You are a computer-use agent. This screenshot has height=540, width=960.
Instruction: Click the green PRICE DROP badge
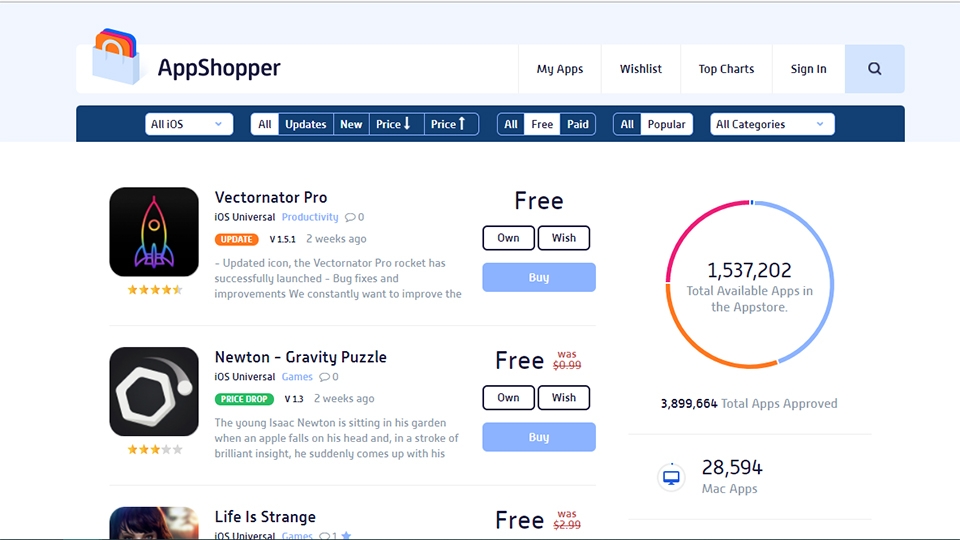pos(244,399)
